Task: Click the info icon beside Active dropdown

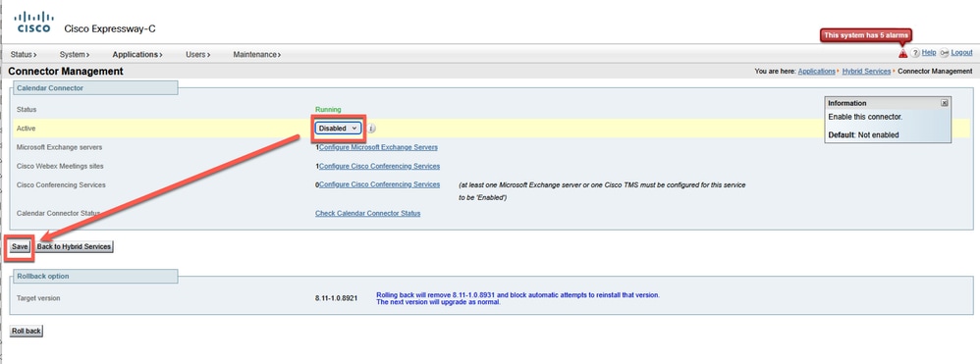Action: click(x=370, y=128)
